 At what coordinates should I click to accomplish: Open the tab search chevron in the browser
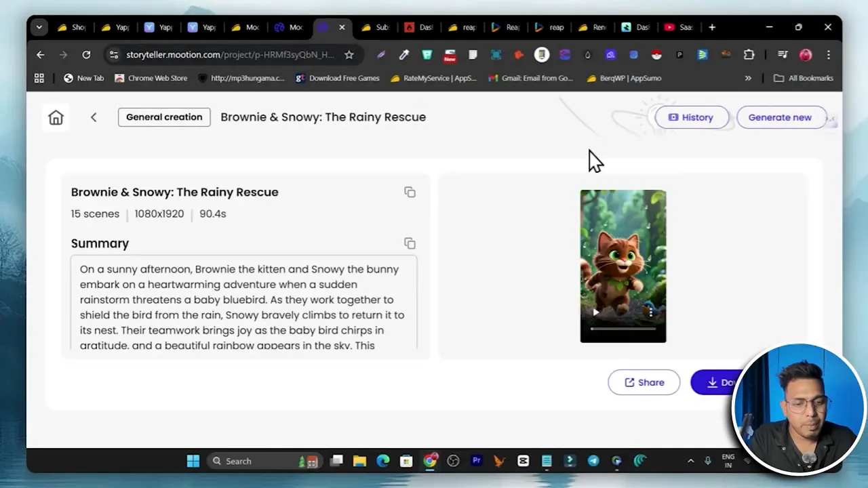tap(39, 27)
